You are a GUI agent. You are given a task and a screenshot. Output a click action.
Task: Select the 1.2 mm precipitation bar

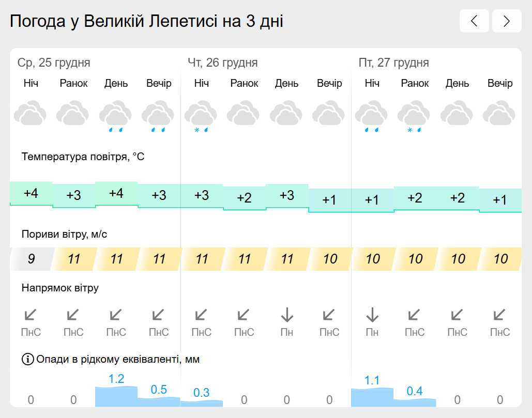click(x=116, y=396)
